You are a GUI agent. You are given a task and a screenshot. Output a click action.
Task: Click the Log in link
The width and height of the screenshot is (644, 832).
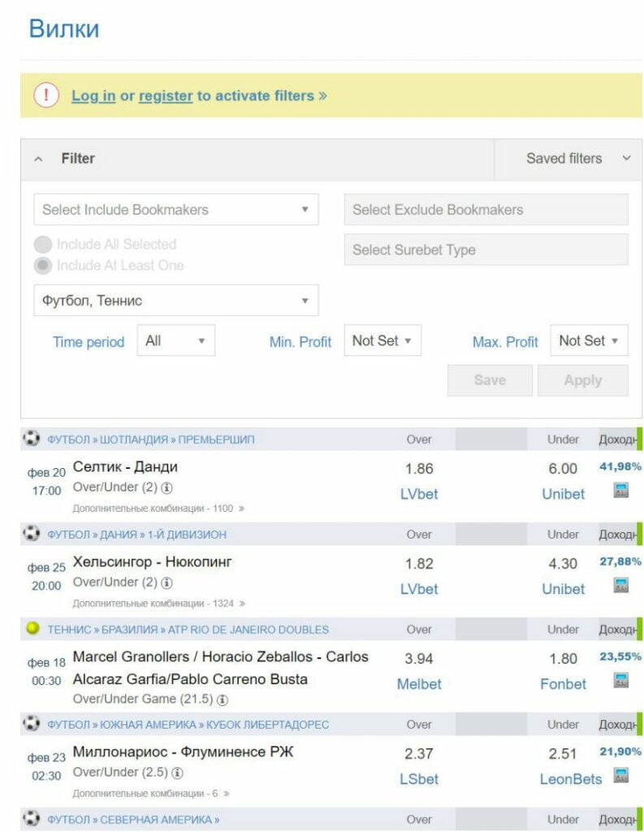[93, 96]
